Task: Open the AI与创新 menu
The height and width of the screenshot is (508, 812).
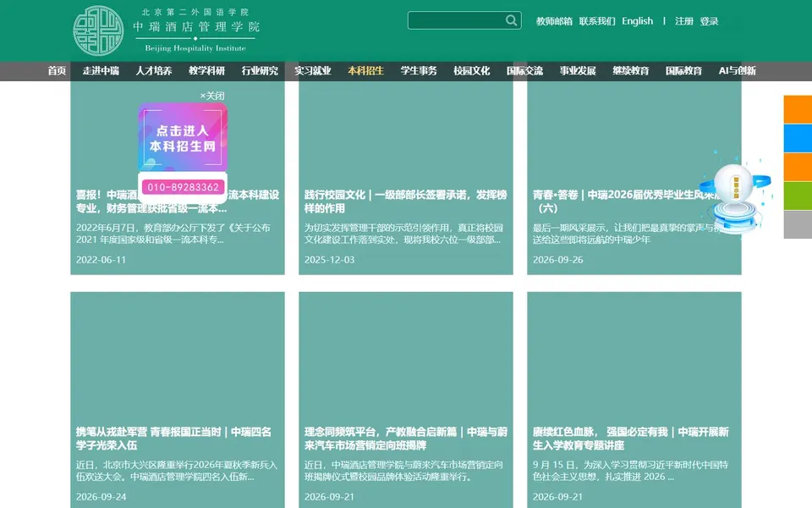Action: click(x=738, y=71)
